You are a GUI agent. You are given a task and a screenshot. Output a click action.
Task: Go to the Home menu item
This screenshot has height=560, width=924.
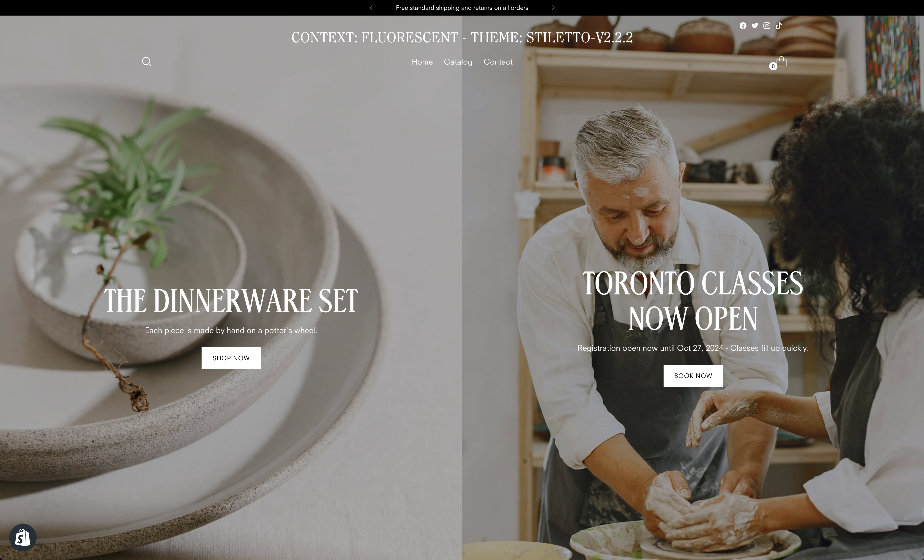(x=422, y=62)
